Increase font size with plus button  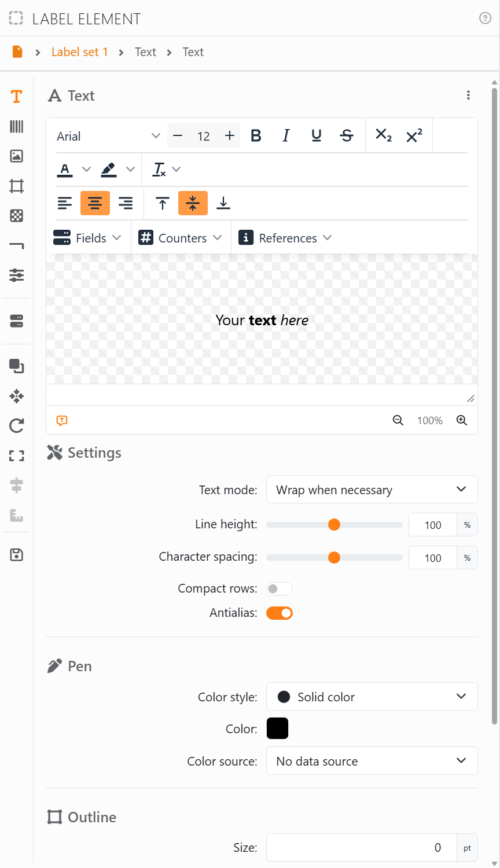[230, 135]
